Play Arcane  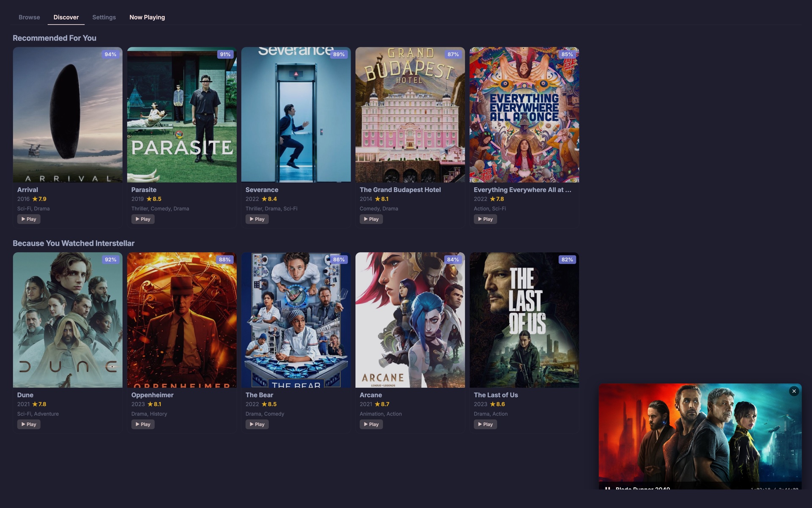[371, 424]
